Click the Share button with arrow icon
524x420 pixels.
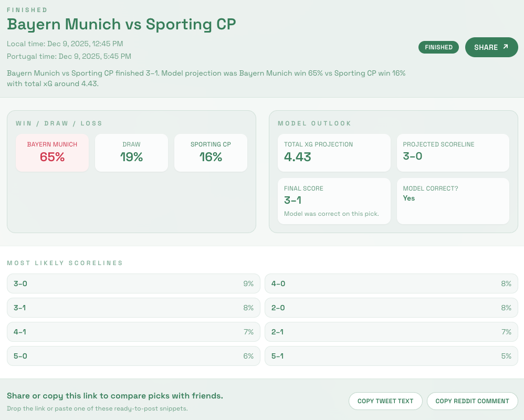point(491,47)
